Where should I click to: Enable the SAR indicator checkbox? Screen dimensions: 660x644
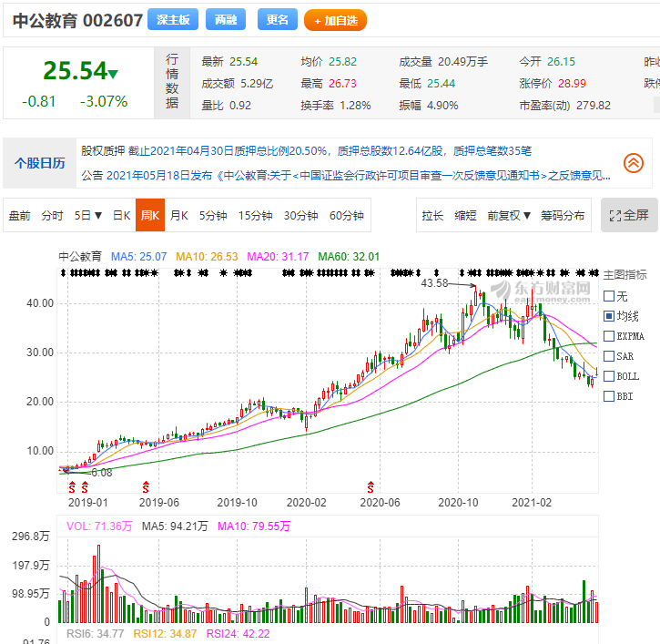click(609, 356)
